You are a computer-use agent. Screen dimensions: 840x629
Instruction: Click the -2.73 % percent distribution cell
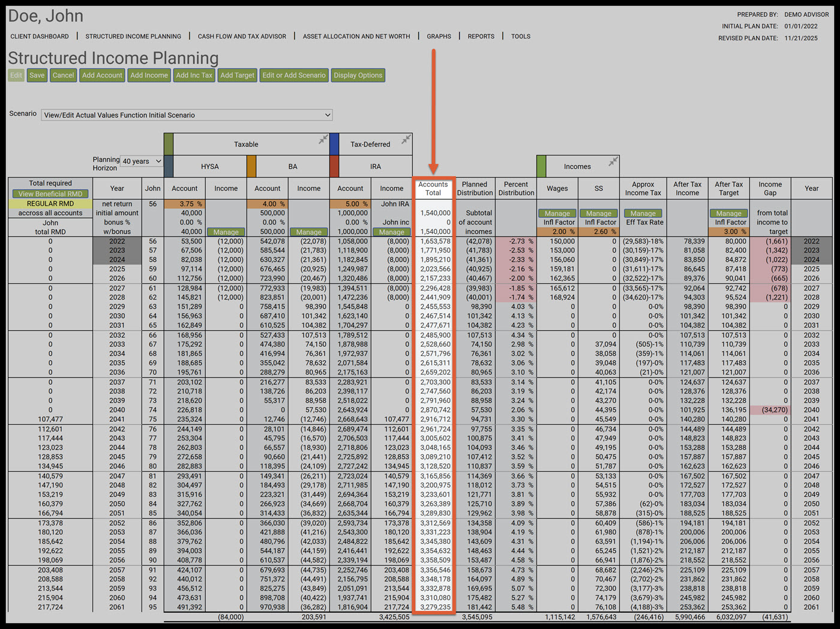pyautogui.click(x=516, y=241)
